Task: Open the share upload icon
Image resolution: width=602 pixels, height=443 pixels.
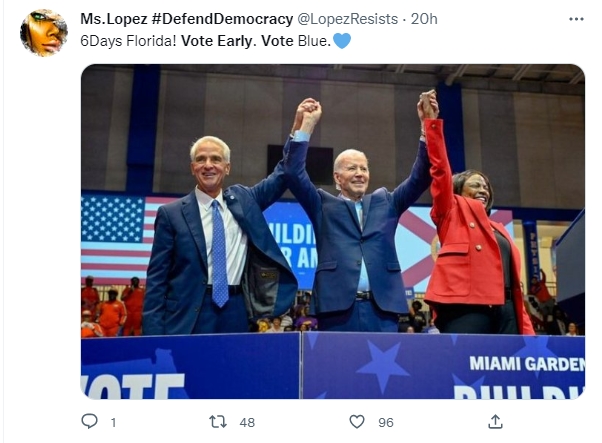Action: (x=495, y=421)
